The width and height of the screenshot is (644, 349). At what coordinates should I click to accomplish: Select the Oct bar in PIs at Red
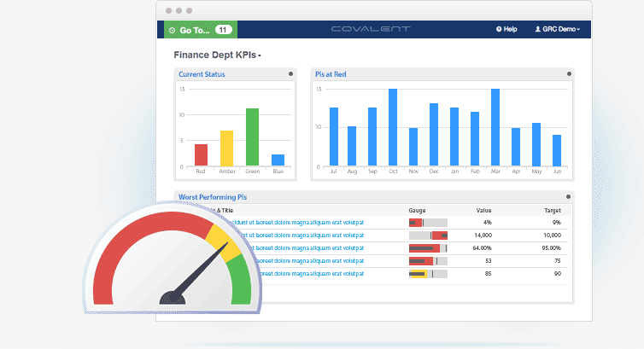click(393, 127)
